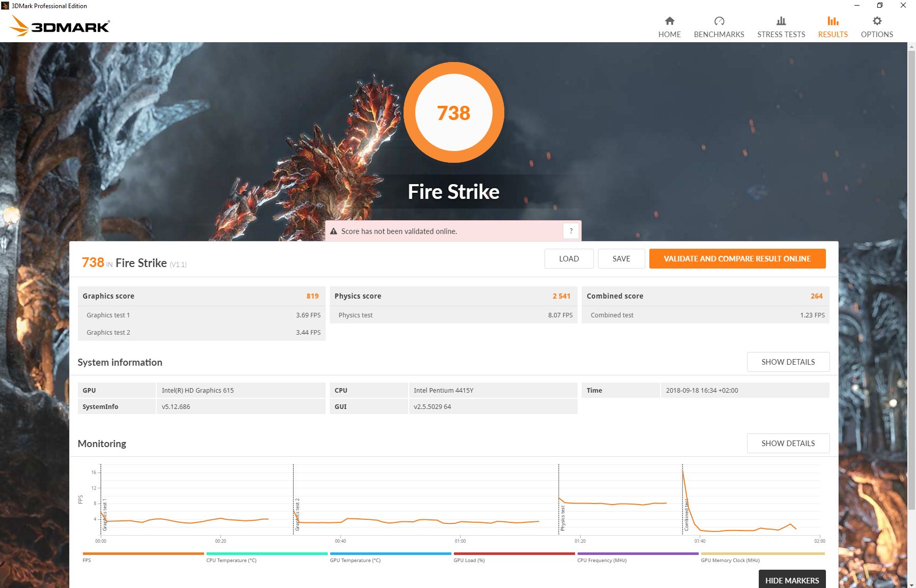Click the warning triangle icon in validation banner
Image resolution: width=916 pixels, height=588 pixels.
point(334,231)
